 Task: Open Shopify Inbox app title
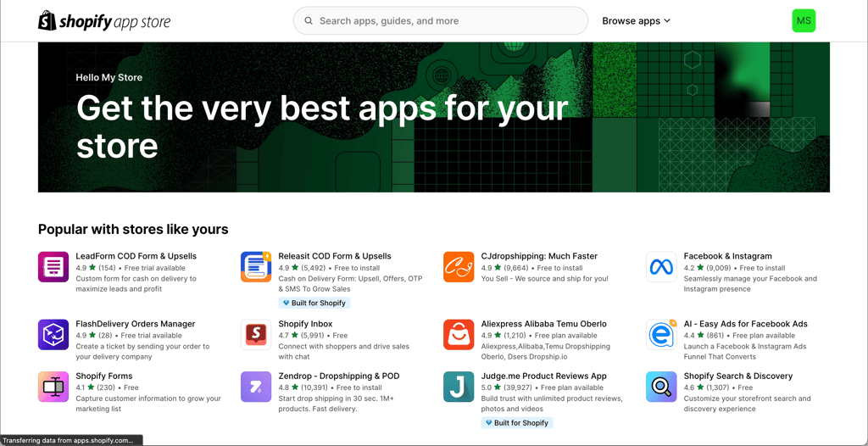pos(305,324)
